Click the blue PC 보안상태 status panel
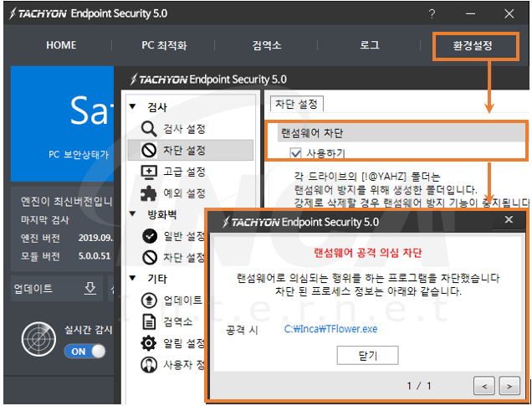 pyautogui.click(x=63, y=124)
